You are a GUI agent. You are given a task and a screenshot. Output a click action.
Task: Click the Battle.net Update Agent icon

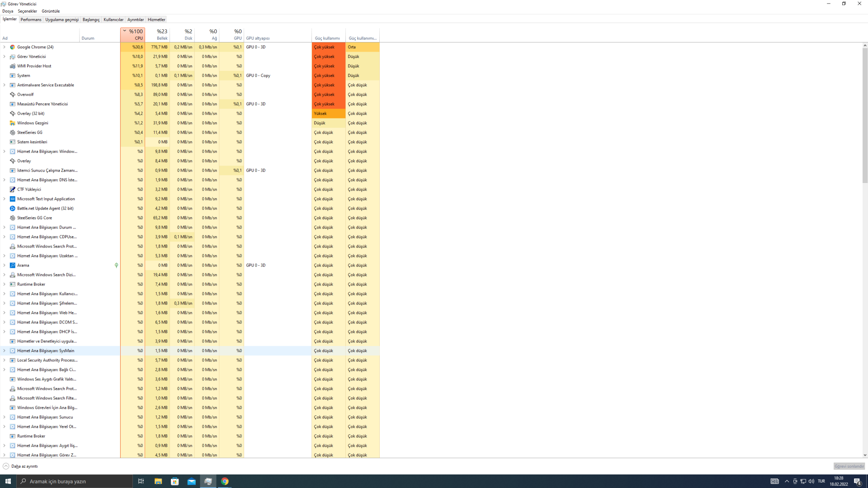(13, 208)
